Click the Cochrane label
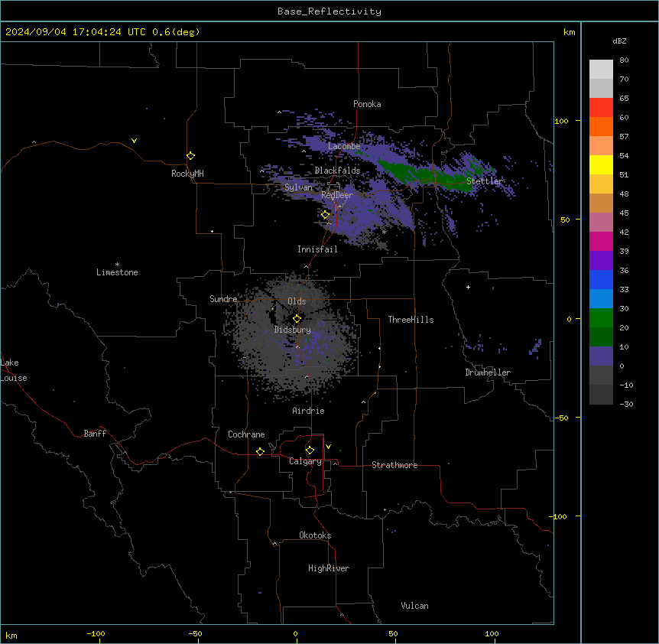This screenshot has height=644, width=659. 246,434
